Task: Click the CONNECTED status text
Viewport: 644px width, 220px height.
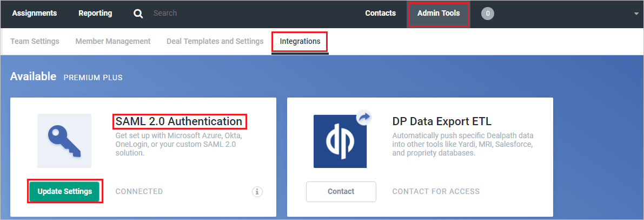Action: point(139,191)
